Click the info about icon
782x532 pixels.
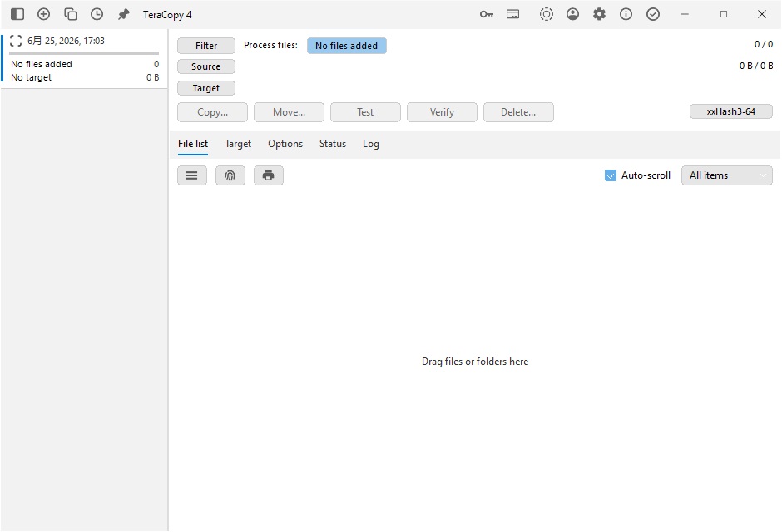tap(626, 14)
